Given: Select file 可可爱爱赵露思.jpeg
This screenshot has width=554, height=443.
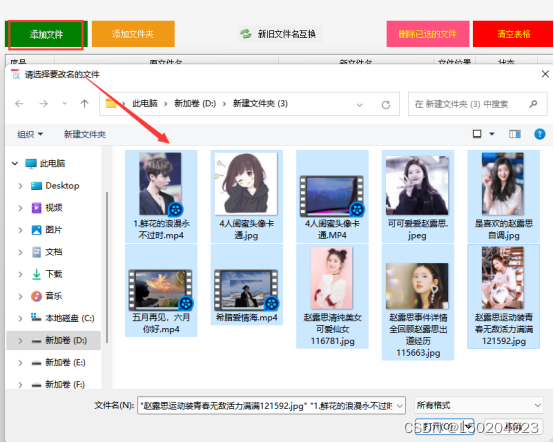Looking at the screenshot, I should [418, 196].
